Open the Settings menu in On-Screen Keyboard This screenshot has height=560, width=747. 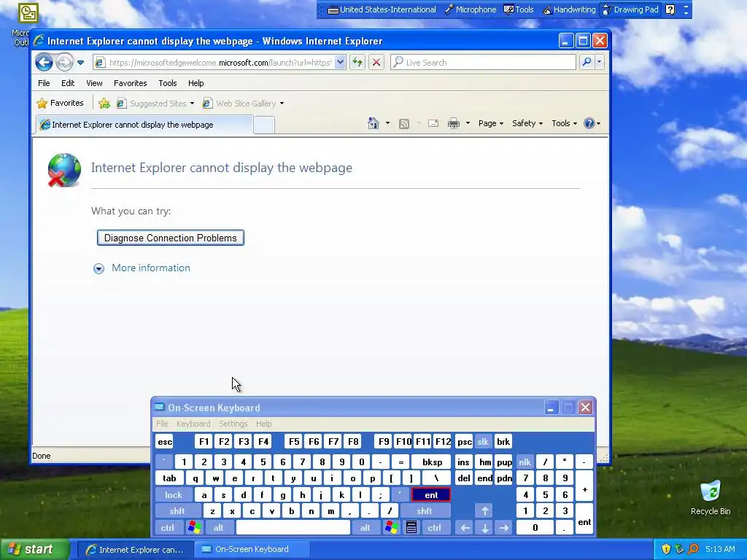coord(233,424)
